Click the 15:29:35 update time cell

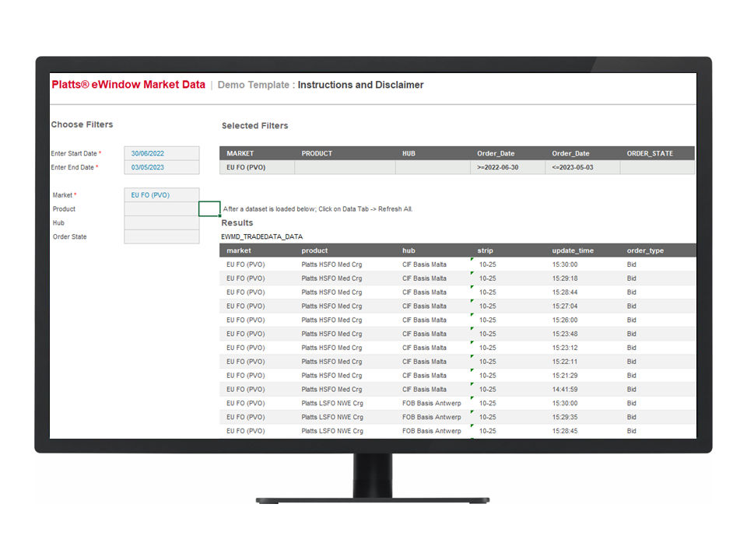(x=565, y=417)
